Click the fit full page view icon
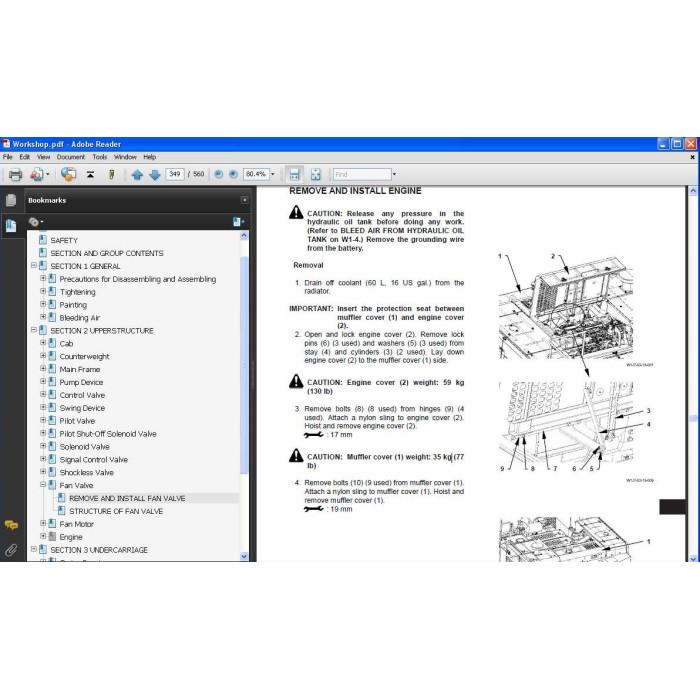Screen dimensions: 700x700 click(x=316, y=175)
